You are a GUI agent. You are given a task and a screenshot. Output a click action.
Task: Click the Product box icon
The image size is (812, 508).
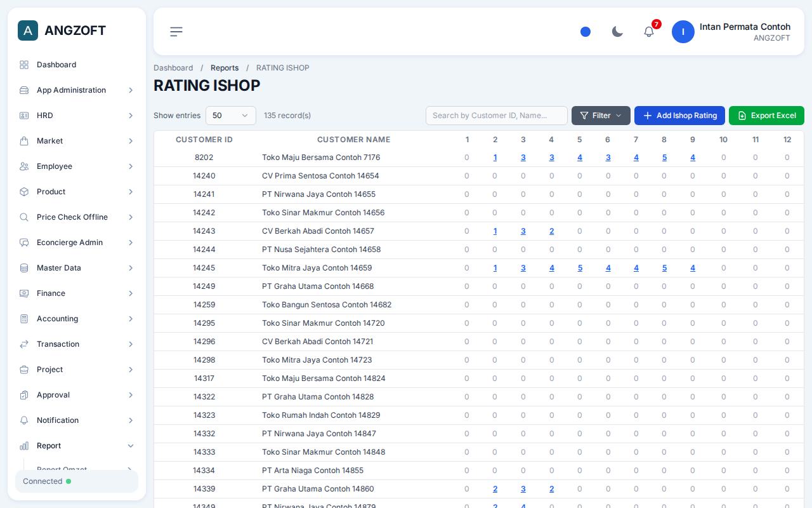click(24, 192)
